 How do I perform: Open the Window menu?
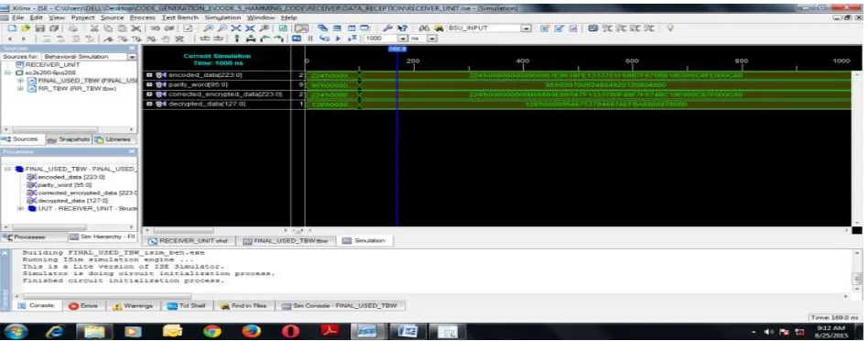tap(261, 18)
